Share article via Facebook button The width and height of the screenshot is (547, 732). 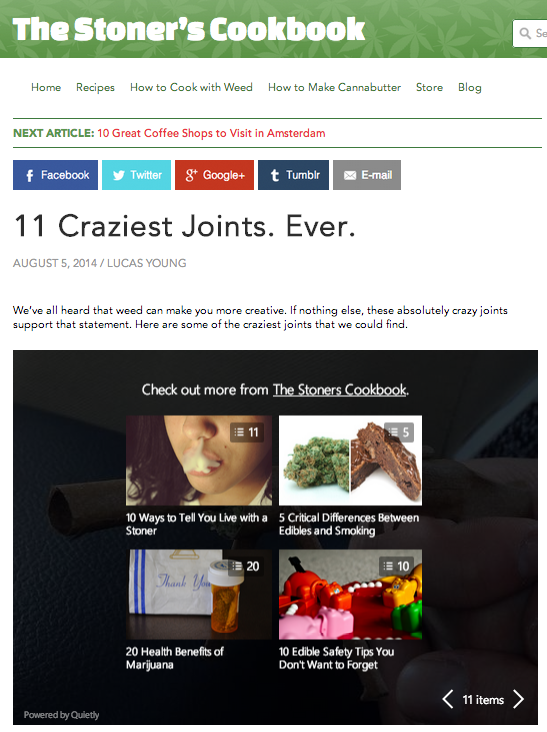(x=55, y=175)
